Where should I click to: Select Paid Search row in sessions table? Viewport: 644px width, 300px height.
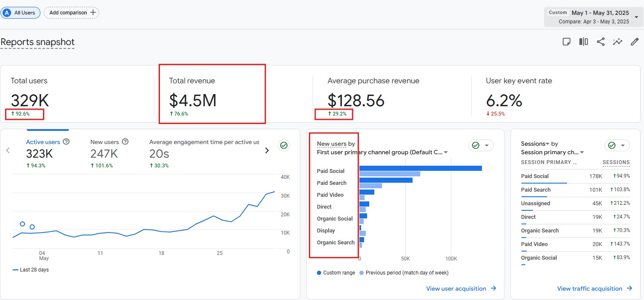click(576, 190)
